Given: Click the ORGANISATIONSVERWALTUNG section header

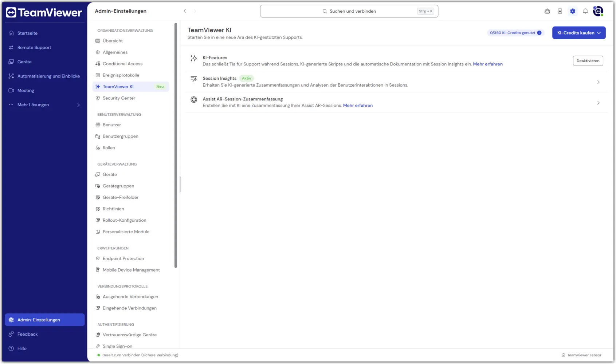Looking at the screenshot, I should pos(125,31).
